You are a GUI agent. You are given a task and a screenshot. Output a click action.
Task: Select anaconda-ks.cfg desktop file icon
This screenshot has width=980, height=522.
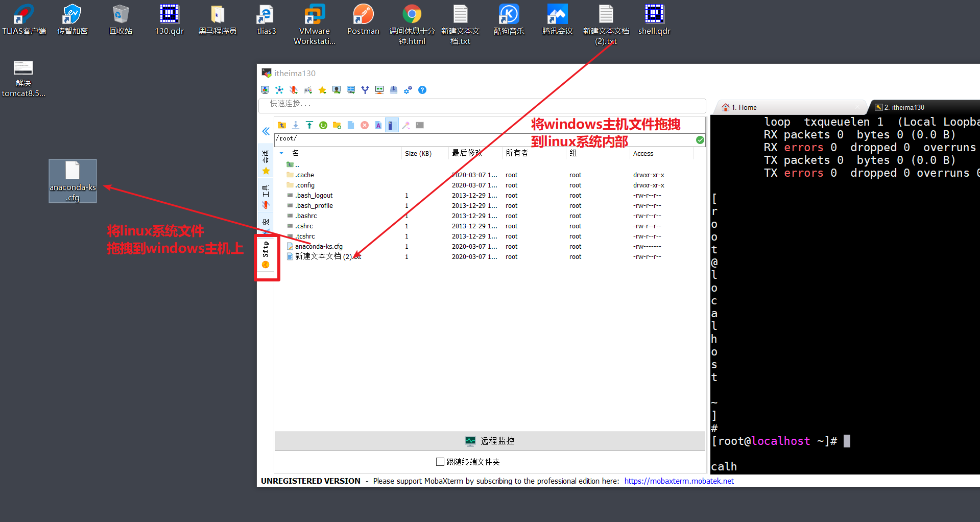click(x=73, y=181)
